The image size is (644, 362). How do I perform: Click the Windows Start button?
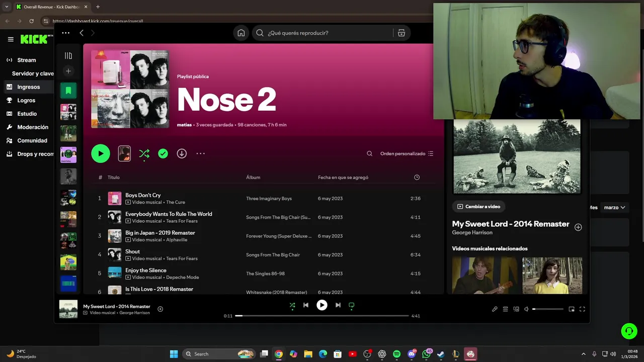click(x=174, y=354)
